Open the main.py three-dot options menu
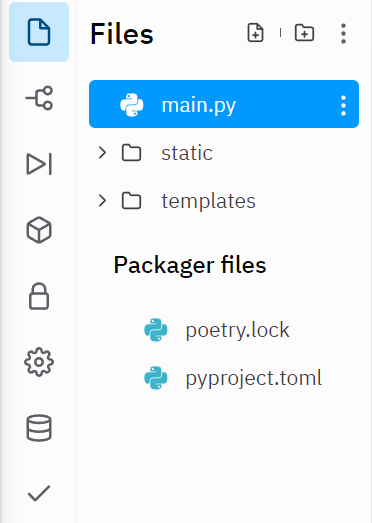Image resolution: width=372 pixels, height=523 pixels. tap(343, 105)
